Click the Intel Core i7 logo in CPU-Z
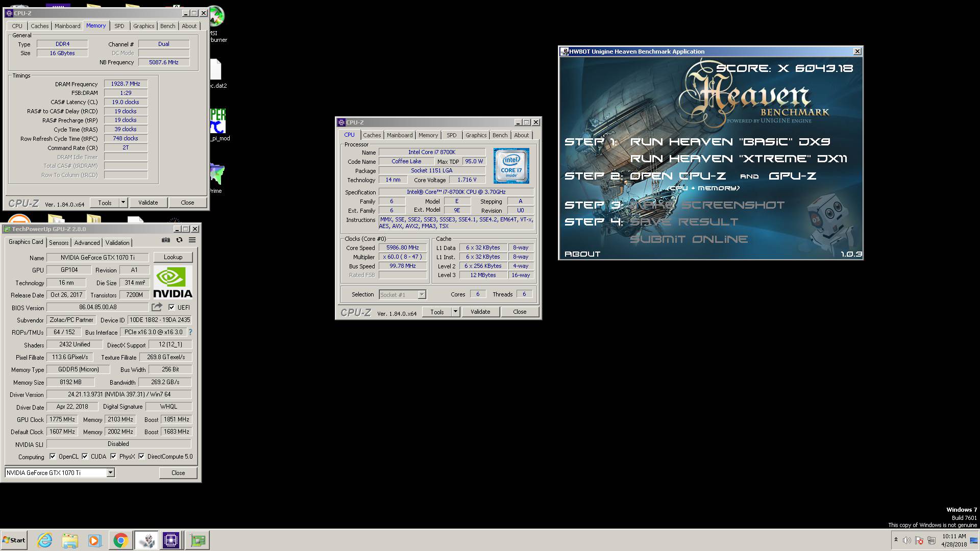Image resolution: width=980 pixels, height=551 pixels. [511, 166]
